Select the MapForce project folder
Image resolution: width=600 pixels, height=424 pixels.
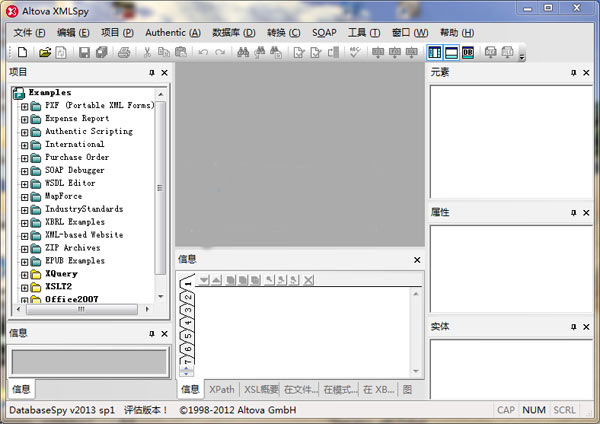[63, 196]
